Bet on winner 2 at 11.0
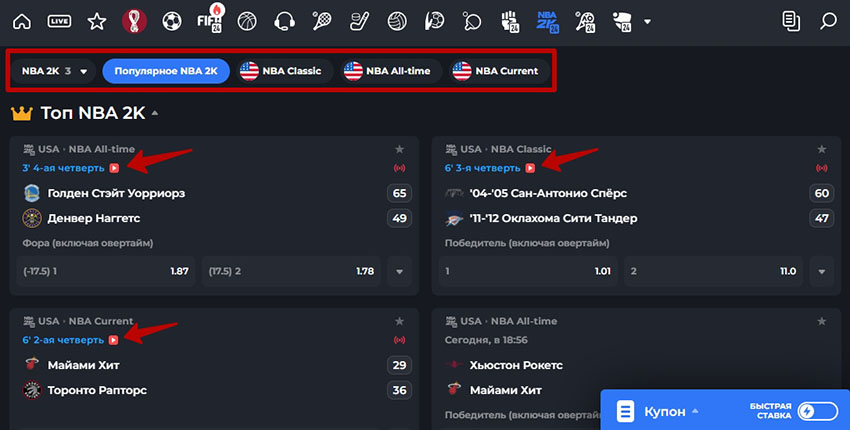The image size is (850, 430). tap(714, 271)
